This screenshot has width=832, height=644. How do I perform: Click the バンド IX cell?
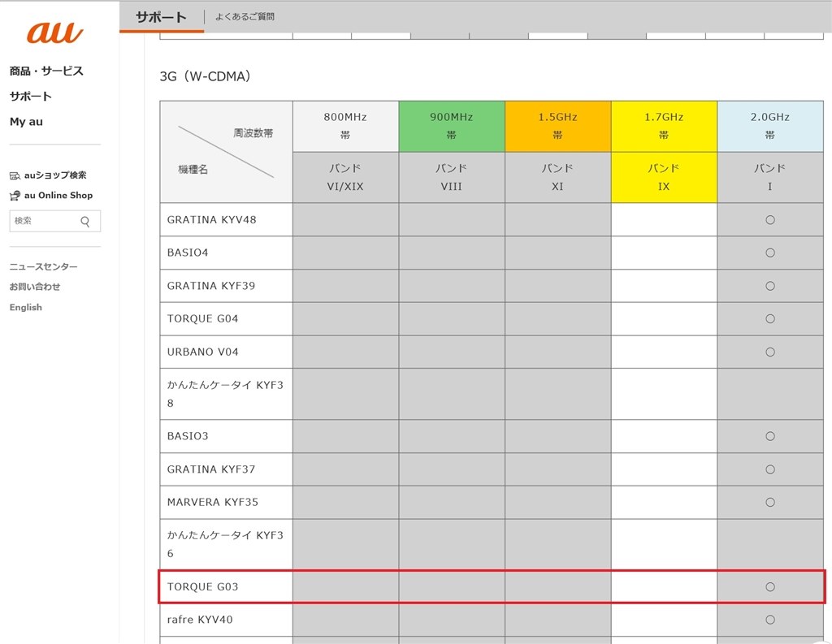(664, 177)
